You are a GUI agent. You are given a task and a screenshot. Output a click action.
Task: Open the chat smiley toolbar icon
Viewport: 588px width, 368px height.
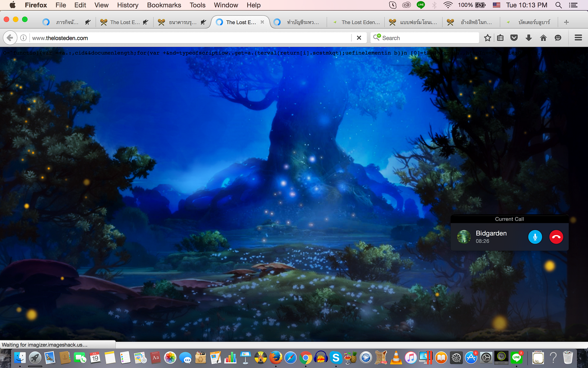pos(558,38)
